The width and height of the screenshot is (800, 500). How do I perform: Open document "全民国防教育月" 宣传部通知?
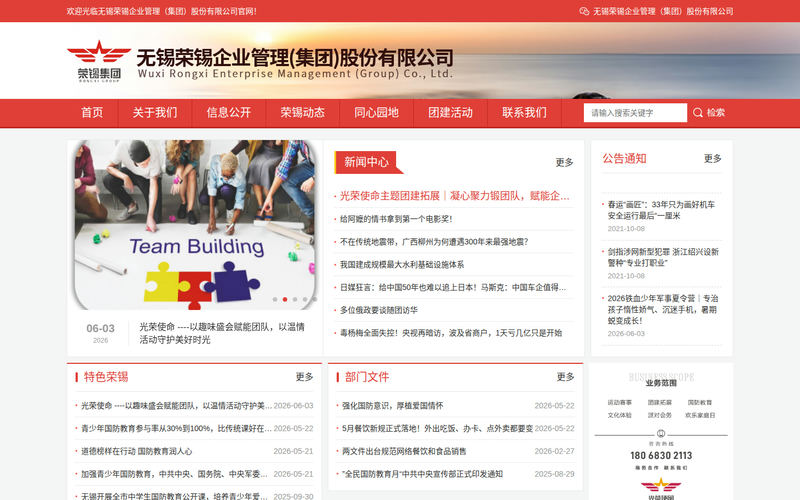pos(422,474)
